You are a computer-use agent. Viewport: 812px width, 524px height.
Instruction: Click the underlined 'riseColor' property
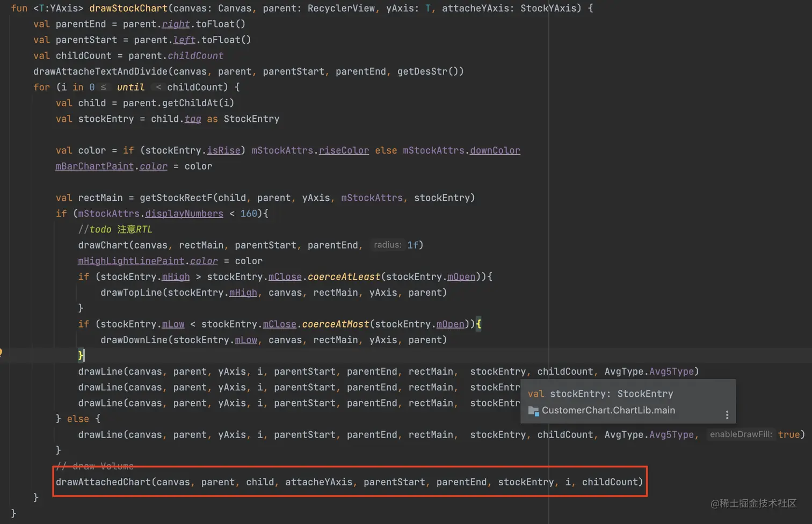tap(344, 150)
